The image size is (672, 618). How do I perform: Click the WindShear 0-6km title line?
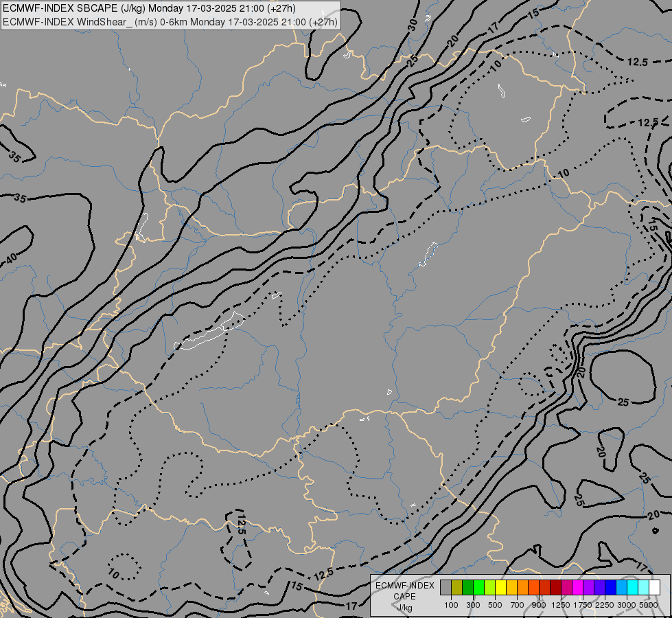coord(170,22)
